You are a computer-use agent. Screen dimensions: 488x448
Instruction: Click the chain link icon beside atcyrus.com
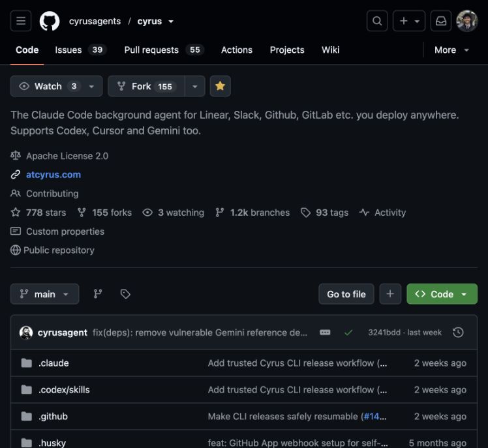pos(16,175)
